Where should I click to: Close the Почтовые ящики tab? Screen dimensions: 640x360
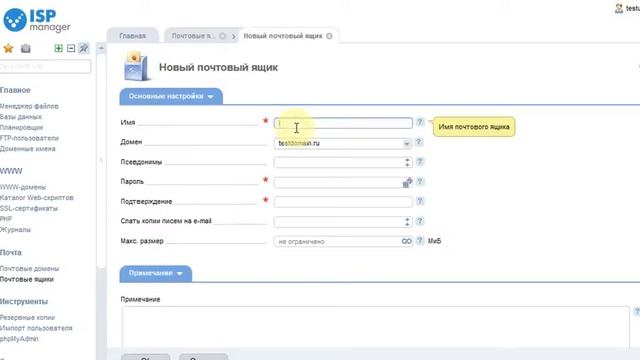coord(222,36)
